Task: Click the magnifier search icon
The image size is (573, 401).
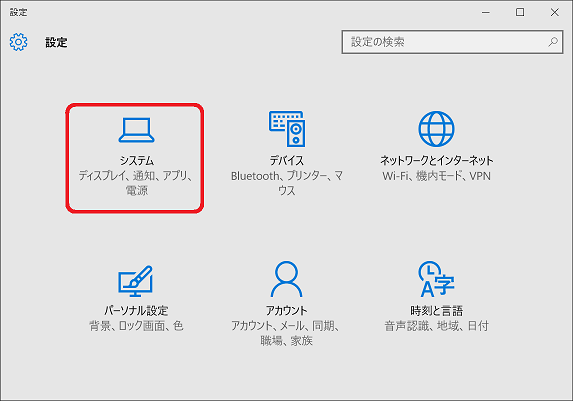Action: click(x=553, y=42)
